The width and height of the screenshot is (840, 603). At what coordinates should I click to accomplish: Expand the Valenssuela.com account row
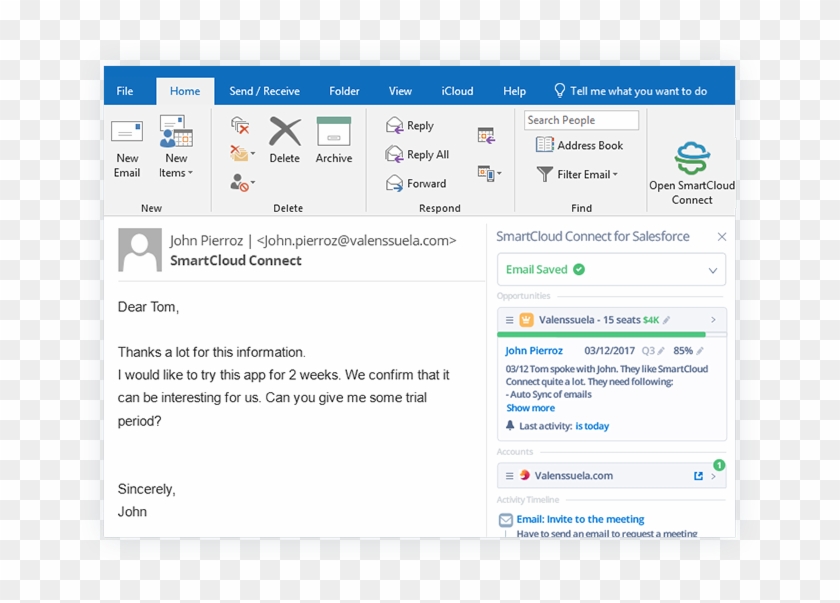tap(713, 476)
